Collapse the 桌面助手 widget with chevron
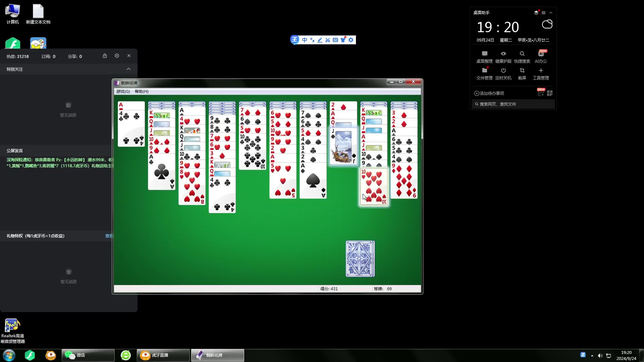 (551, 13)
